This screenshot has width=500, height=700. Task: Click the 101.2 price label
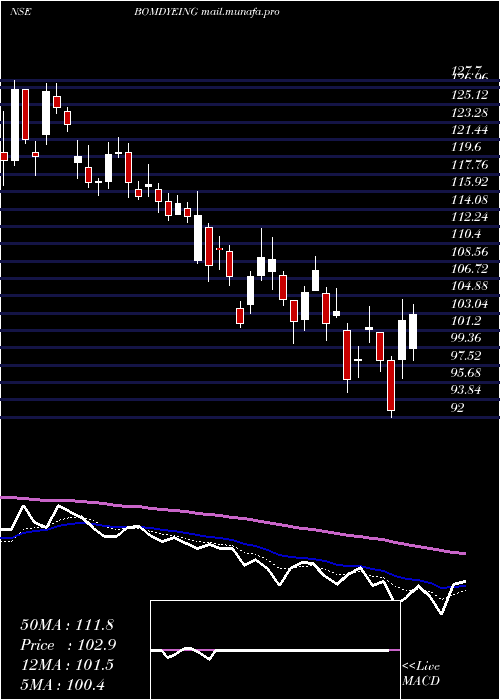(x=467, y=321)
